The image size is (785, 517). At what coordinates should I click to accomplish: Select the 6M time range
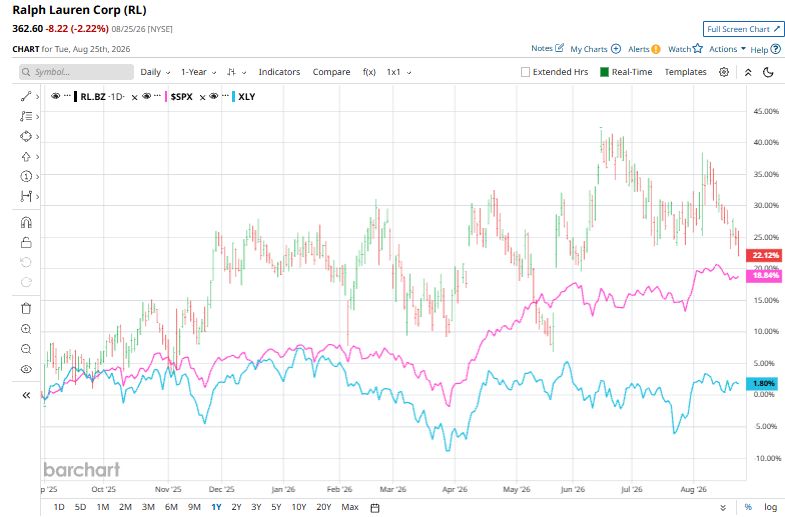171,507
